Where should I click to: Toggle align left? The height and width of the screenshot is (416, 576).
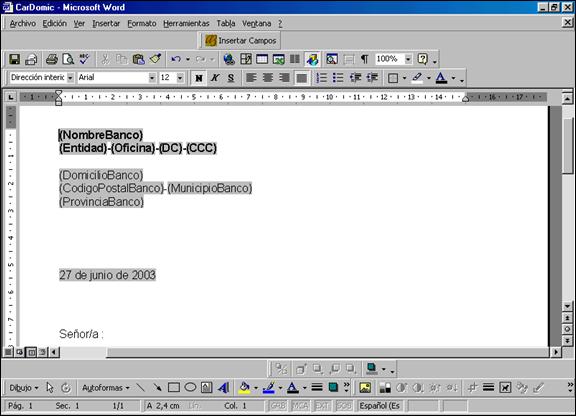[x=251, y=78]
